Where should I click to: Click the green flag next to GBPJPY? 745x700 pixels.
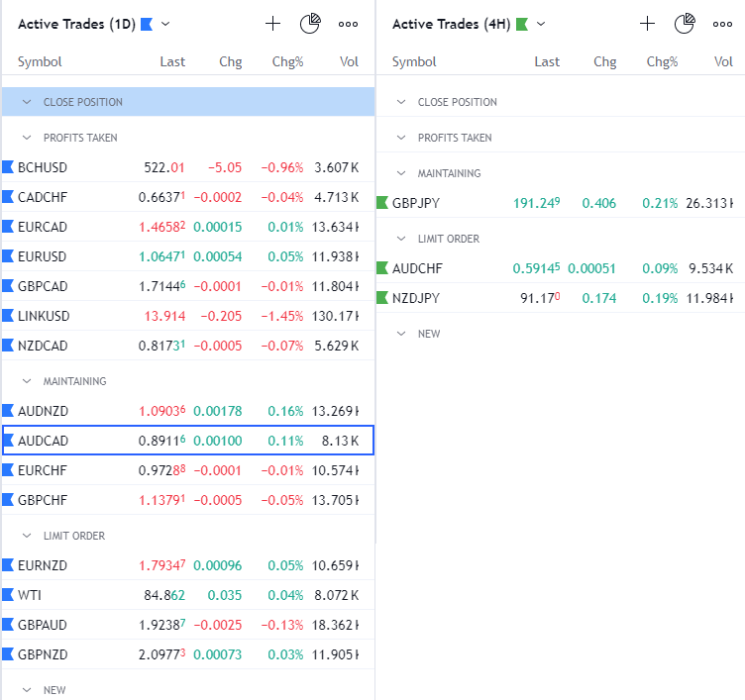(382, 203)
